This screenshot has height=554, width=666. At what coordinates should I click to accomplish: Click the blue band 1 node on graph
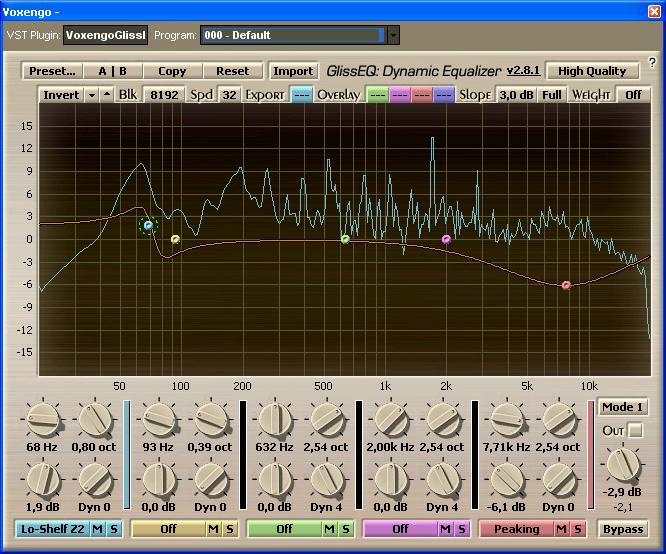click(x=148, y=226)
